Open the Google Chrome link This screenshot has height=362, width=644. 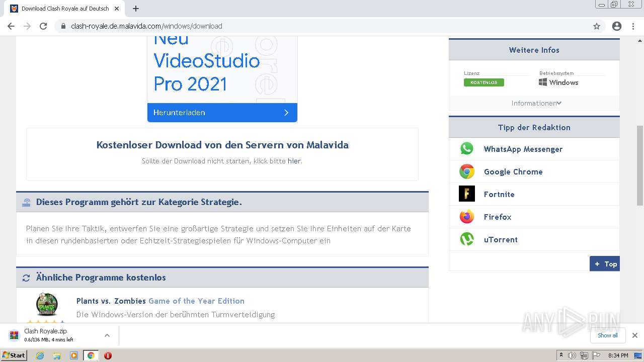[513, 171]
